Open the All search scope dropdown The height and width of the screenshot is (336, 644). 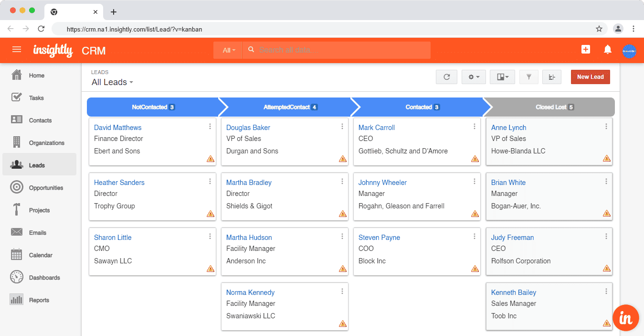(228, 50)
